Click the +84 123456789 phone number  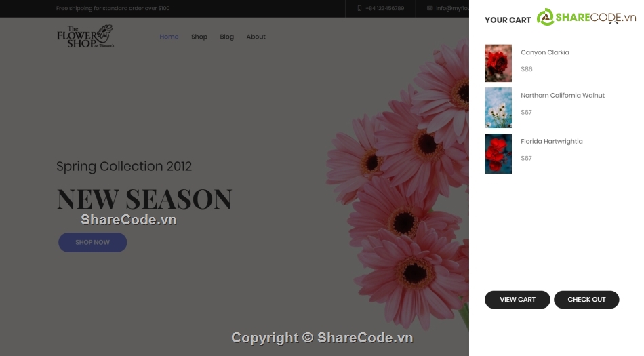(385, 8)
